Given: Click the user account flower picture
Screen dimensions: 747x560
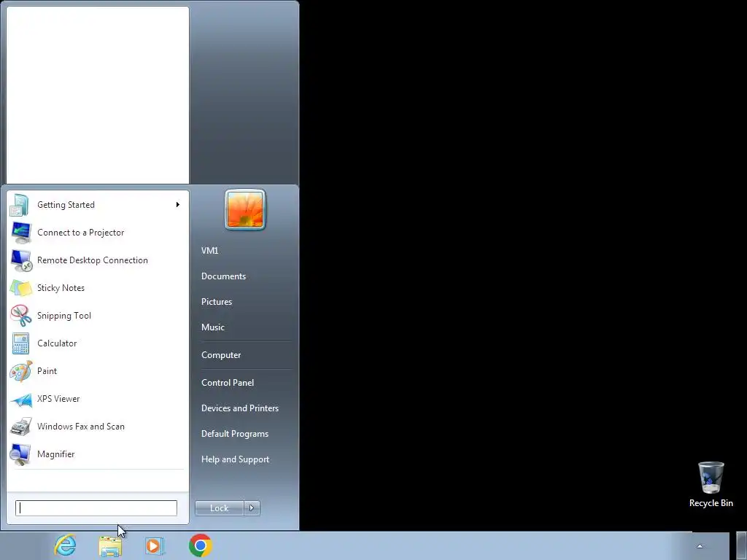Looking at the screenshot, I should 245,209.
